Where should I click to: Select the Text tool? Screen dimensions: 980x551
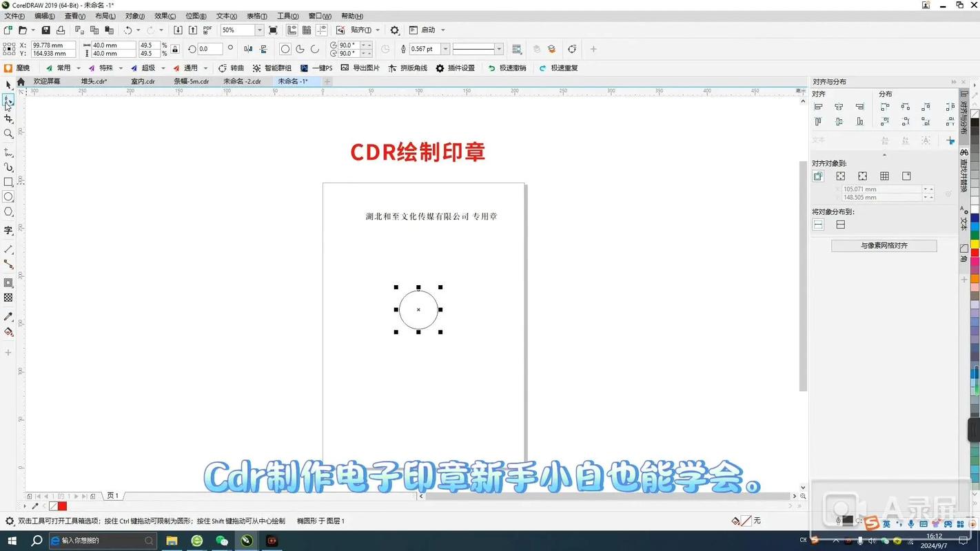(x=9, y=228)
